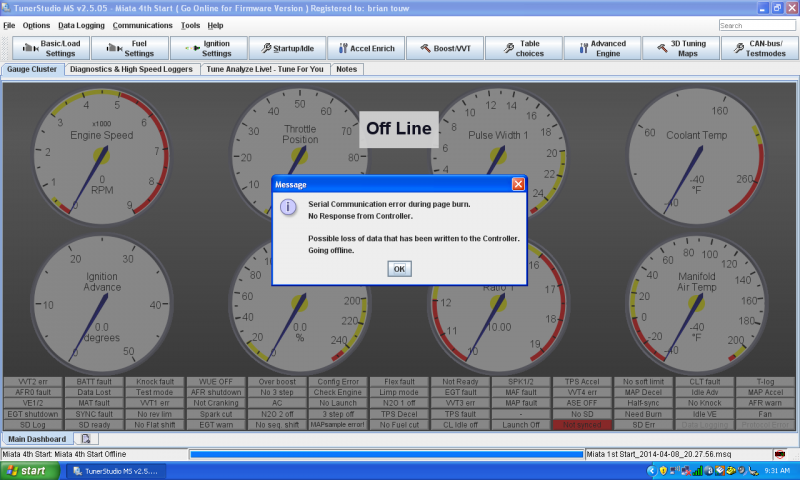This screenshot has width=800, height=480.
Task: Click the 'Config Error' indicator
Action: (338, 382)
